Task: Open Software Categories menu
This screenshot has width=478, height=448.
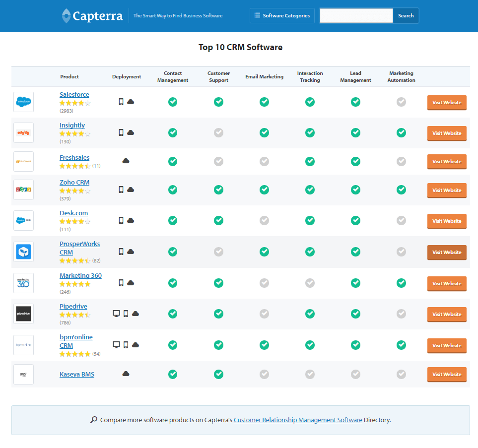Action: pyautogui.click(x=282, y=15)
